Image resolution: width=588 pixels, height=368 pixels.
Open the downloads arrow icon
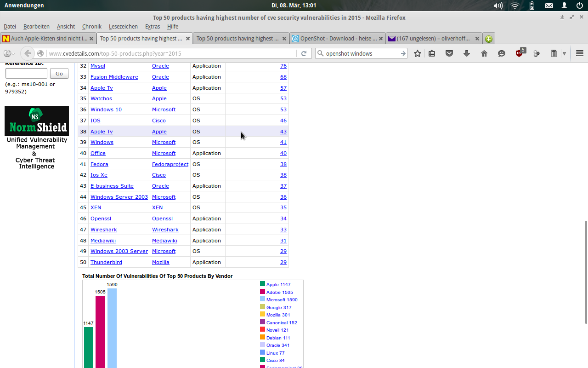tap(467, 53)
